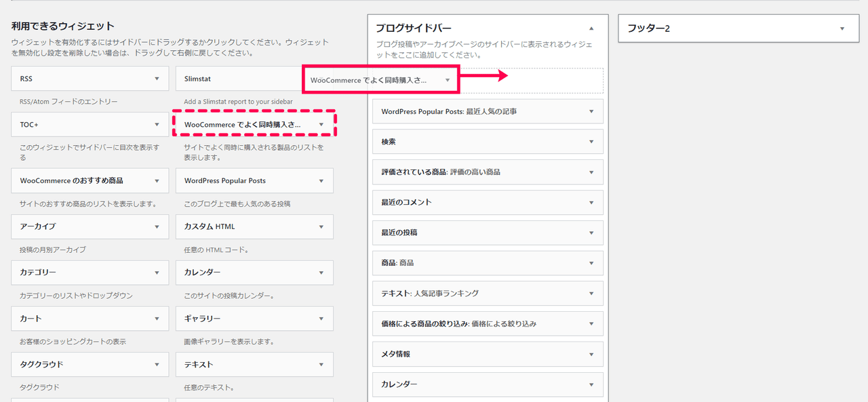Screen dimensions: 868x402
Task: Expand the TOC+ widget arrow
Action: (x=157, y=125)
